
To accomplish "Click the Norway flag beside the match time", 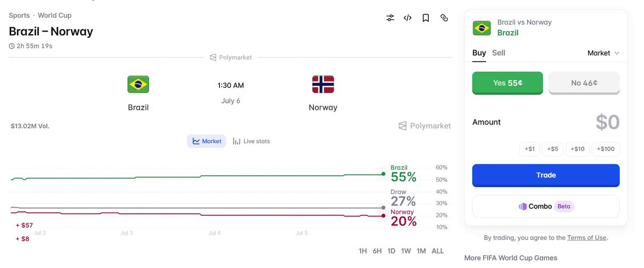I will 323,84.
